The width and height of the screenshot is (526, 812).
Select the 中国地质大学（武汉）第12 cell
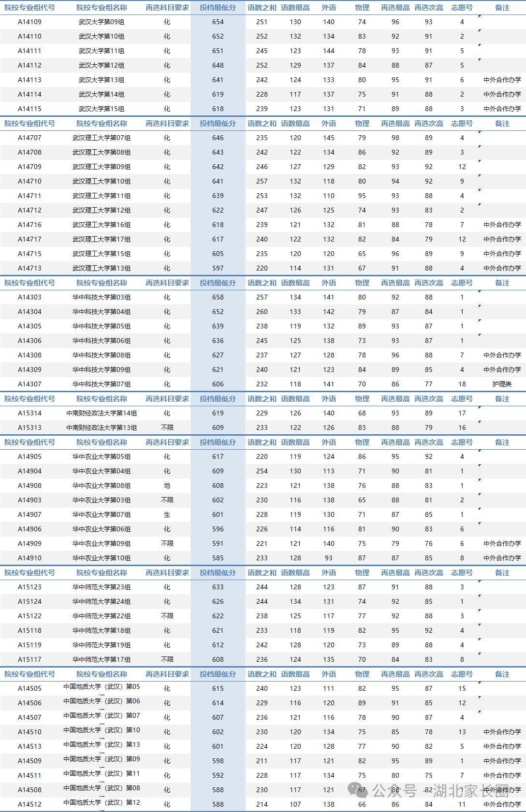[x=102, y=803]
